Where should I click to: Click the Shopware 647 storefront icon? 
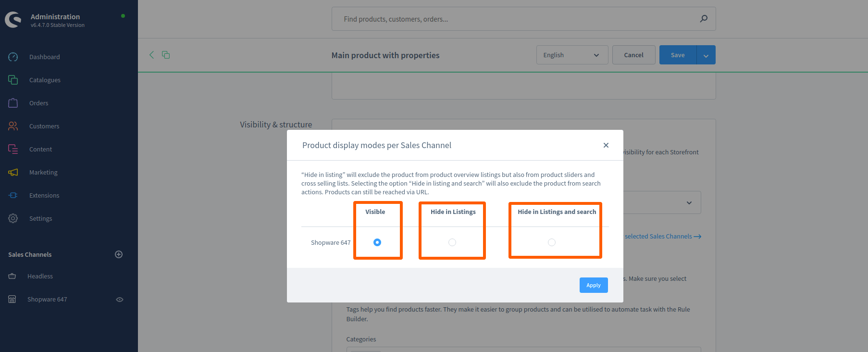12,299
